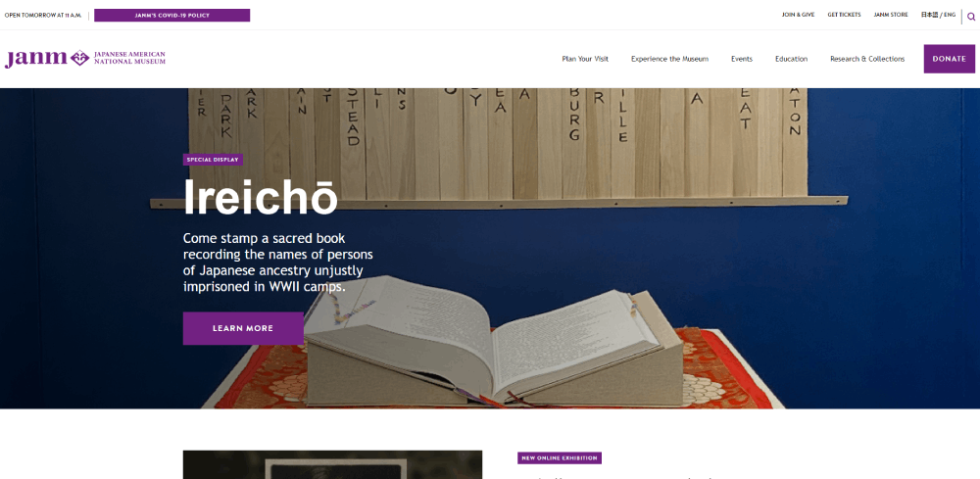Open JANM's COVID-19 Policy banner
The image size is (980, 479).
click(x=171, y=15)
